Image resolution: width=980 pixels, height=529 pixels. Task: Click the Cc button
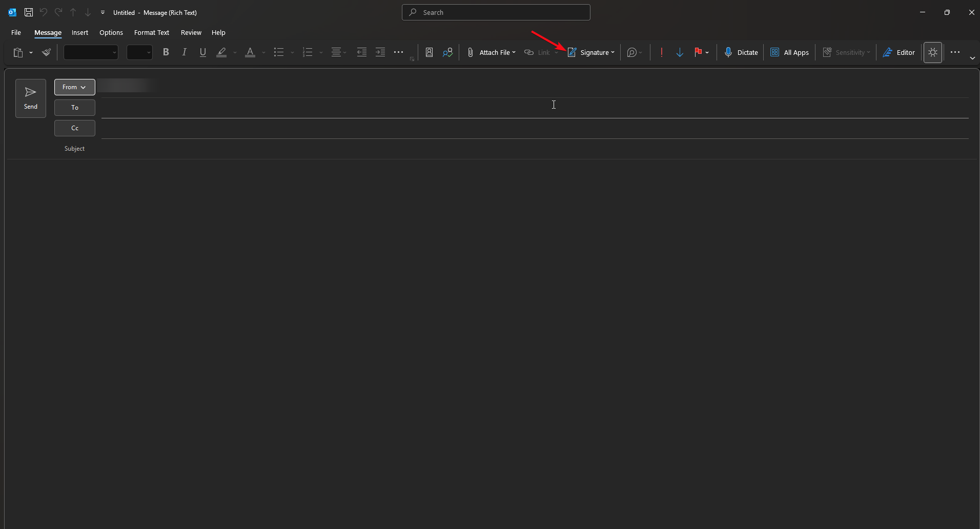tap(74, 128)
